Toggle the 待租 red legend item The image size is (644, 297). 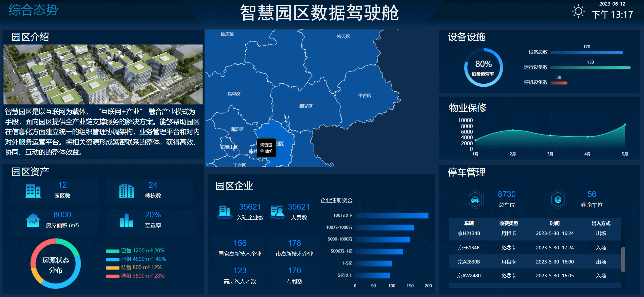click(135, 276)
